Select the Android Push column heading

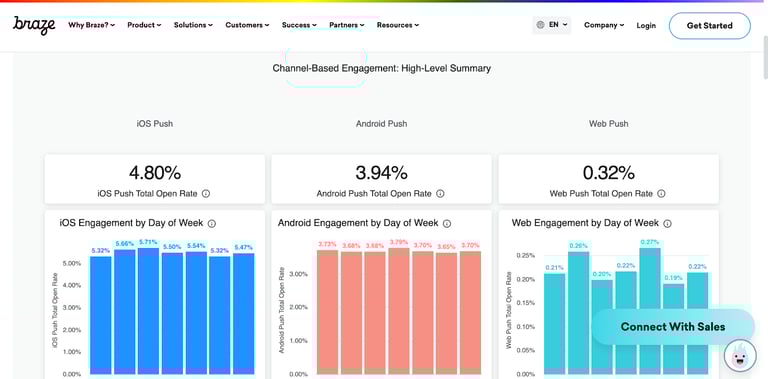pyautogui.click(x=382, y=124)
